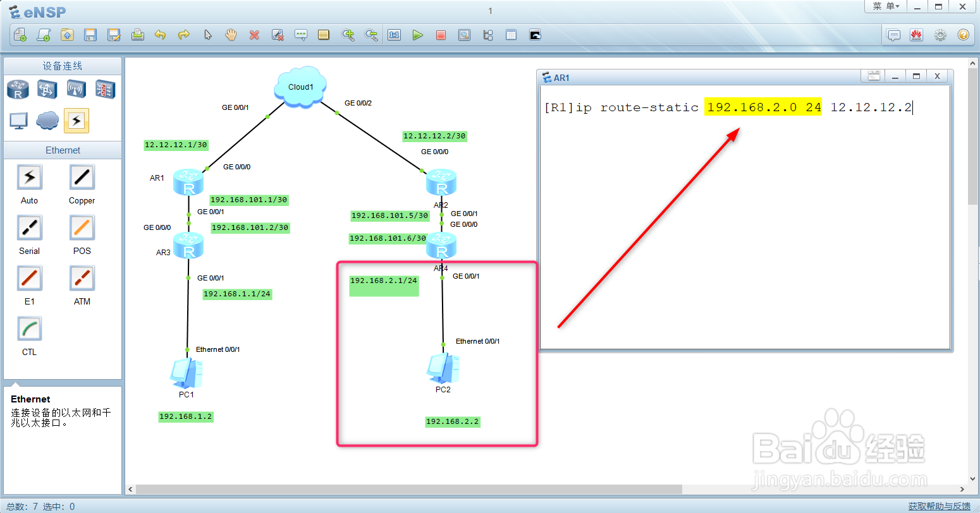
Task: Click the delete all connections icon
Action: pyautogui.click(x=278, y=35)
